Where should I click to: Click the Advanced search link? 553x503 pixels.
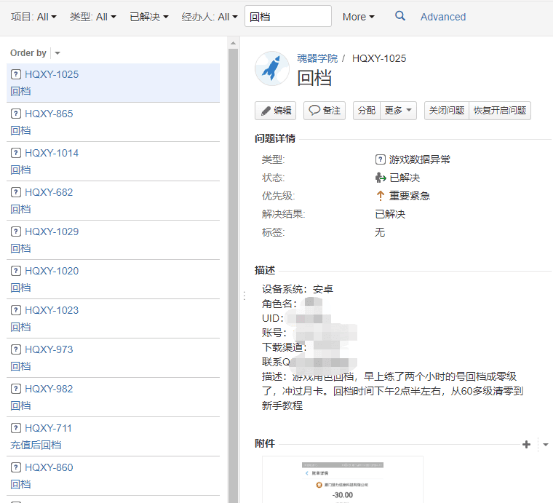443,17
